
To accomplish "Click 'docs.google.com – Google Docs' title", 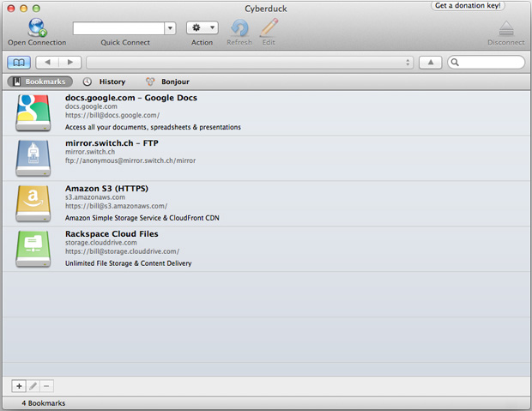I will (x=131, y=98).
